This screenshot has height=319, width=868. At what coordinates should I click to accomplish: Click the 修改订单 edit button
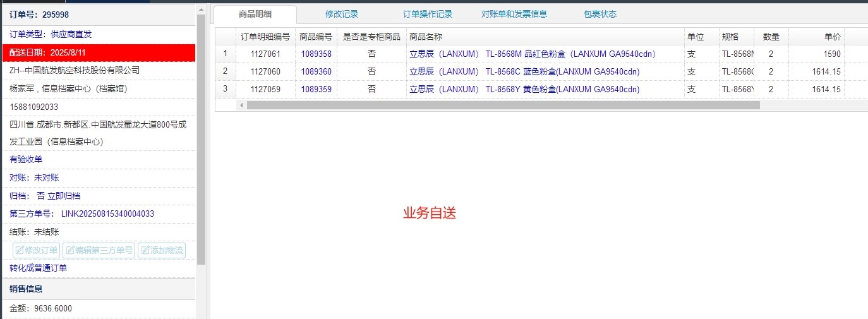click(x=36, y=250)
